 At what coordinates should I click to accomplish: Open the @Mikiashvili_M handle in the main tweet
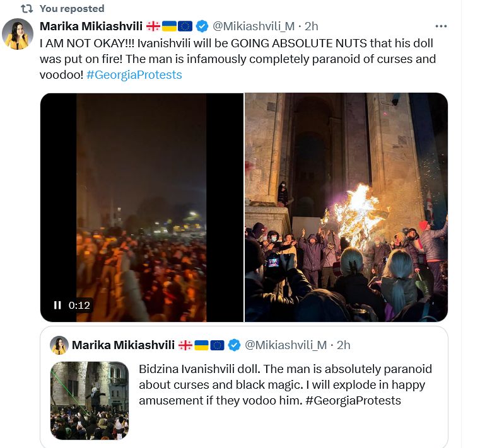pos(254,26)
